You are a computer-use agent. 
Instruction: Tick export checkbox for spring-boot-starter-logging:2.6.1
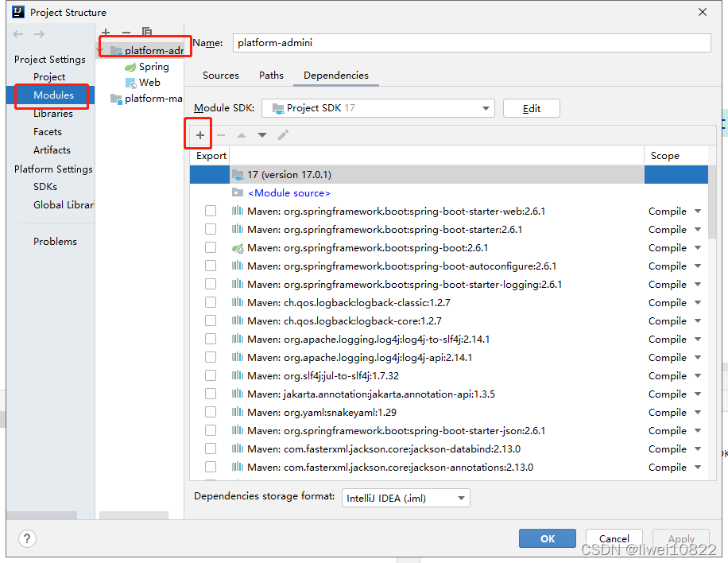tap(211, 285)
